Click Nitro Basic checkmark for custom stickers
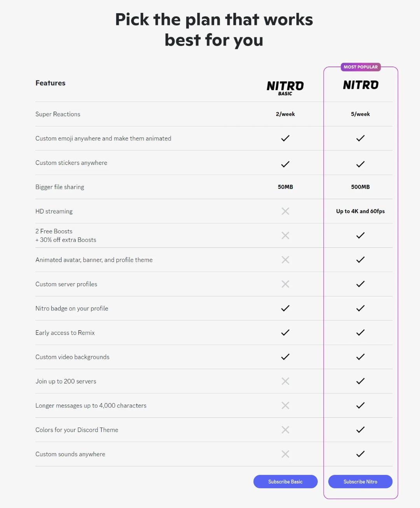Screen dimensions: 420x508 [x=285, y=164]
